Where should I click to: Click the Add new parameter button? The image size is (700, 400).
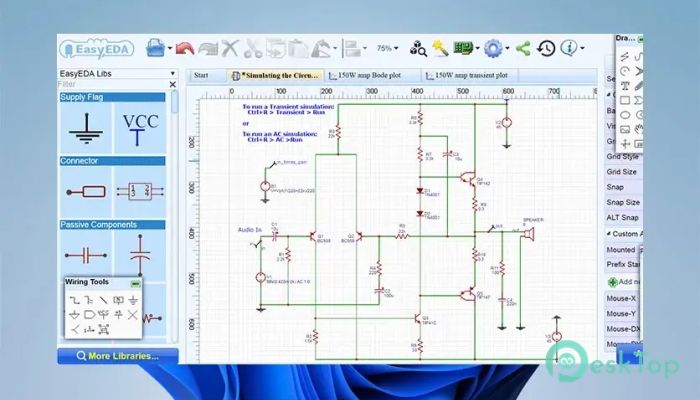pos(624,282)
